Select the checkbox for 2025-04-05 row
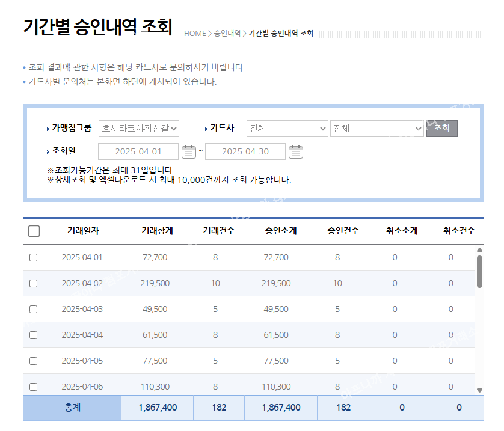 click(x=34, y=361)
